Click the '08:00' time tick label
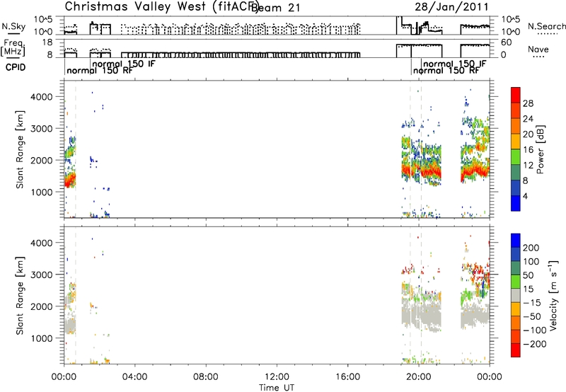566x392 pixels. pyautogui.click(x=206, y=377)
